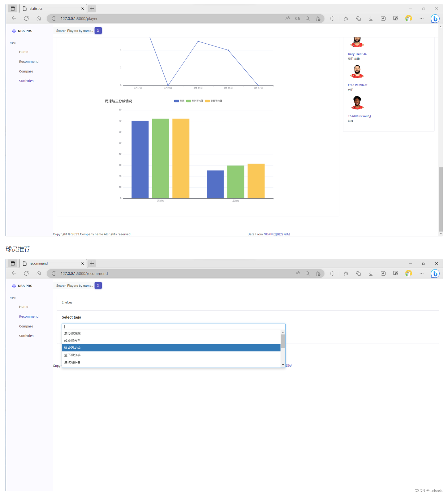Viewport: 448px width, 495px height.
Task: Toggle the 球队平均值 legend series in the bar chart
Action: point(195,101)
